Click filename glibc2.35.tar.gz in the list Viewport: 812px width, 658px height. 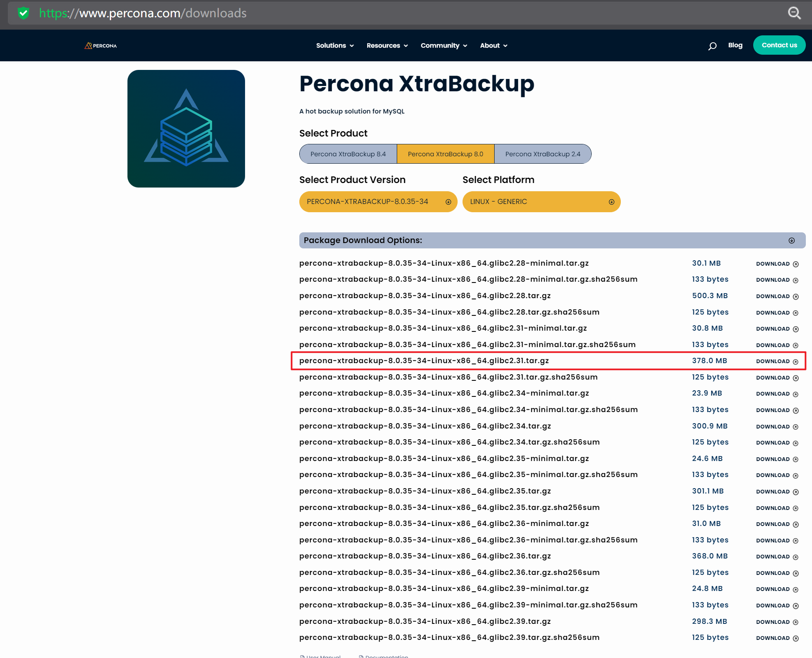click(x=425, y=491)
